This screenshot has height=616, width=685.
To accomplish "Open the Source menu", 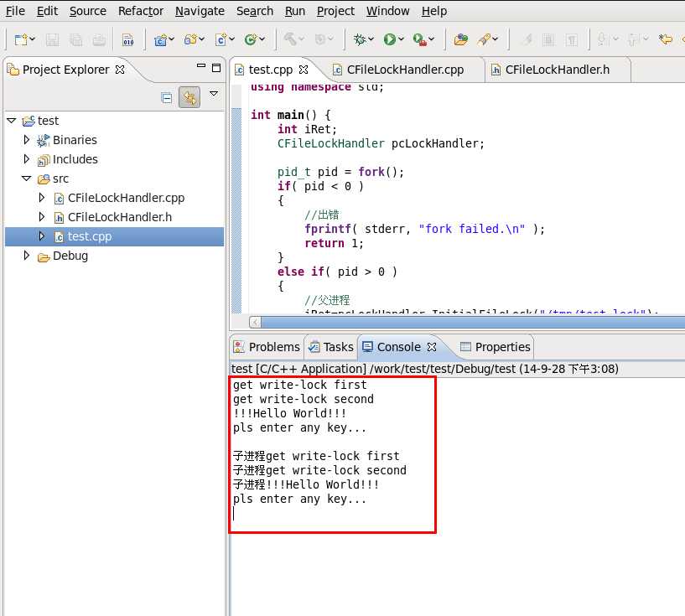I will pos(88,11).
